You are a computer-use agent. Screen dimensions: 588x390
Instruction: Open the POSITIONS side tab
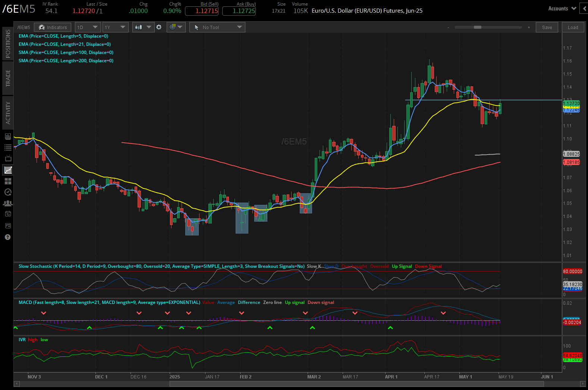click(x=8, y=44)
